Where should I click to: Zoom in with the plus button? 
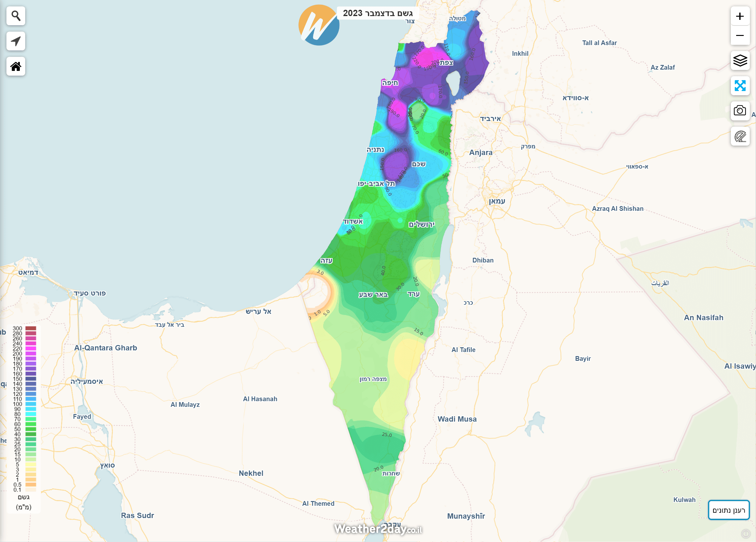740,16
